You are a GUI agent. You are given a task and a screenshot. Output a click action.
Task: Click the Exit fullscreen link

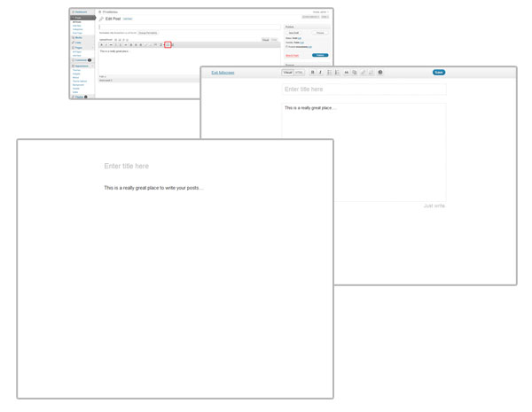tap(223, 73)
